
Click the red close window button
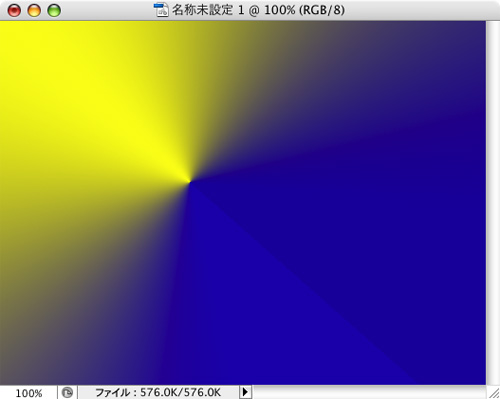click(x=14, y=10)
